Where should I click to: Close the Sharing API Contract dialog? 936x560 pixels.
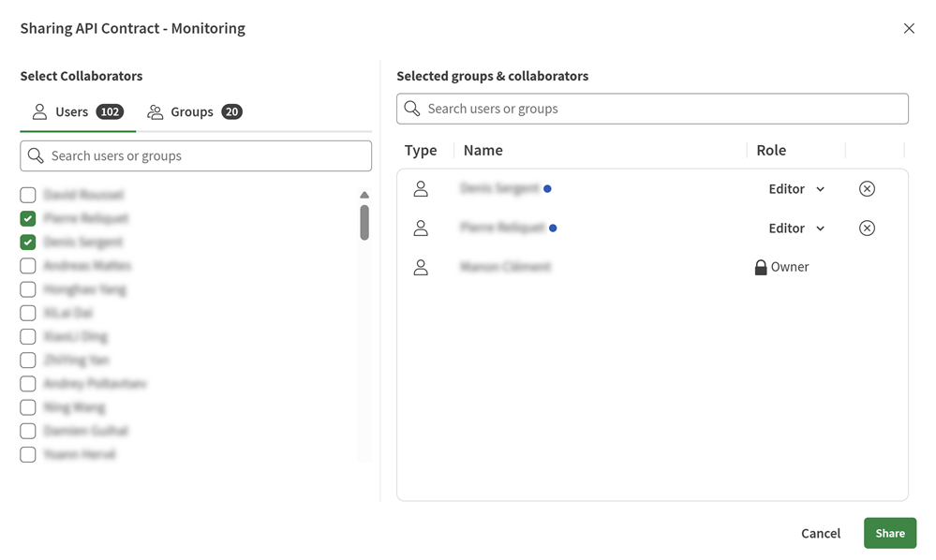click(908, 28)
